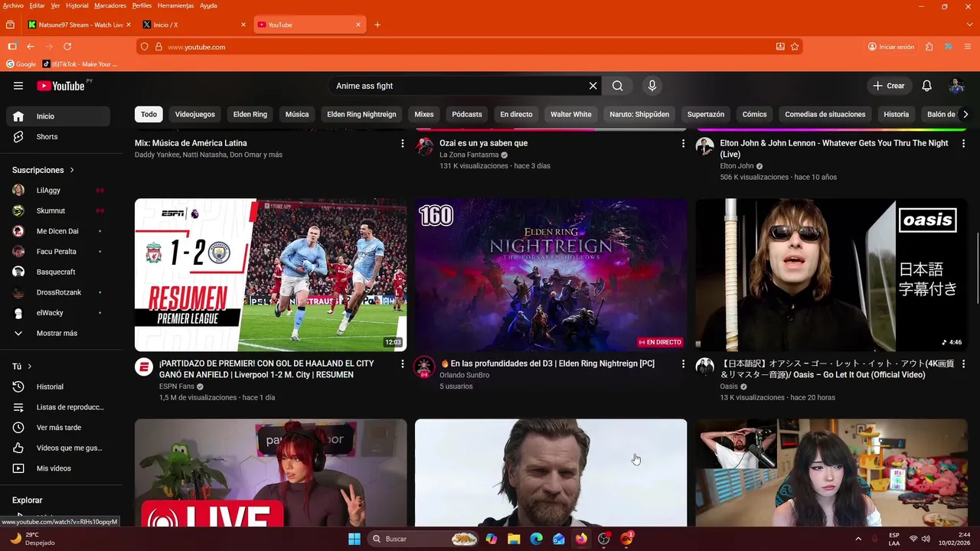Screen dimensions: 980x551
Task: Select the Todo filter chip
Action: [x=149, y=114]
